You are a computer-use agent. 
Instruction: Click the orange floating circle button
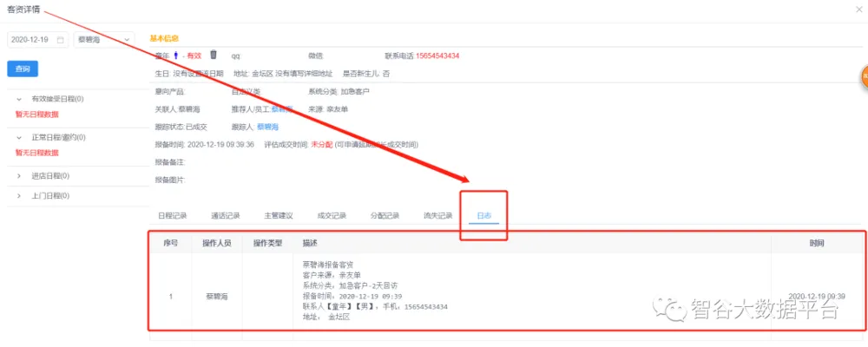[x=864, y=78]
